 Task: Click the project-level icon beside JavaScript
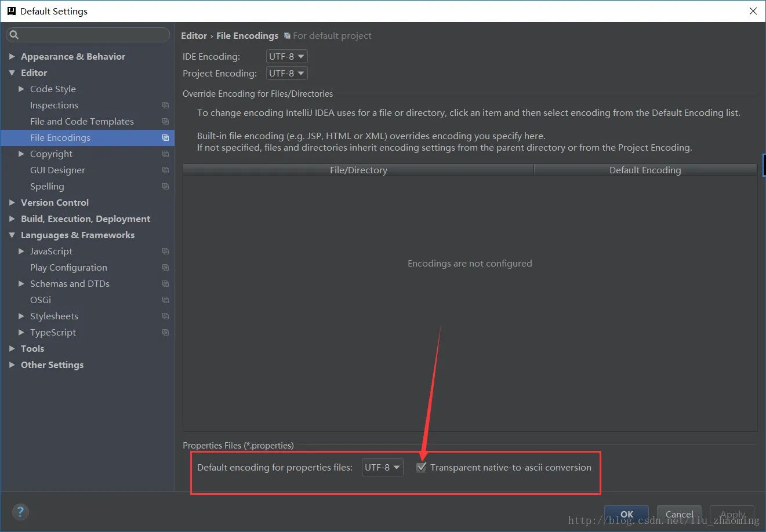click(165, 252)
